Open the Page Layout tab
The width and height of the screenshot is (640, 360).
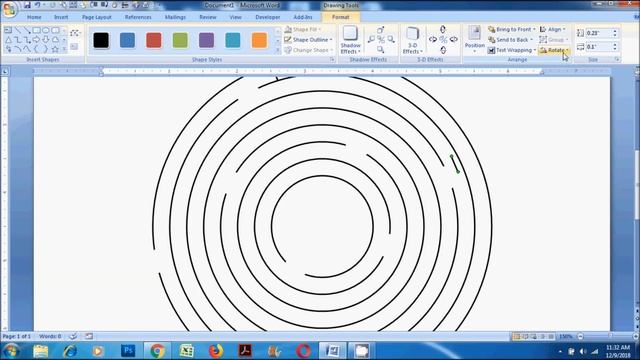pyautogui.click(x=97, y=17)
